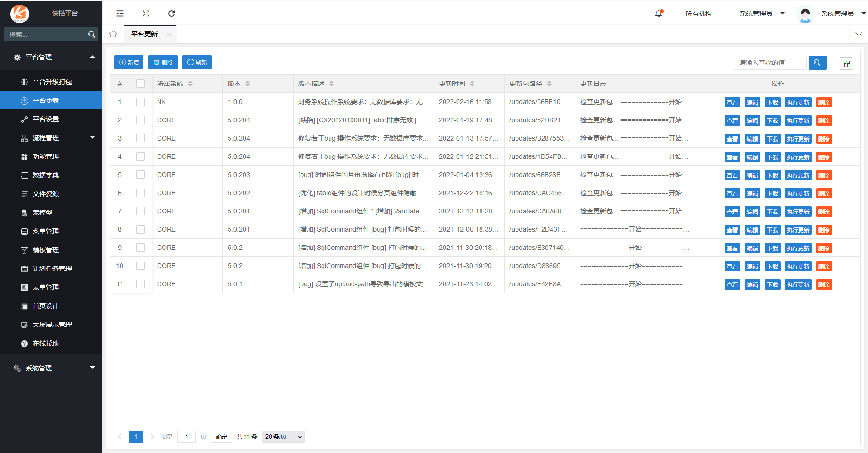
Task: Select the checkbox for the NK row
Action: pos(141,102)
